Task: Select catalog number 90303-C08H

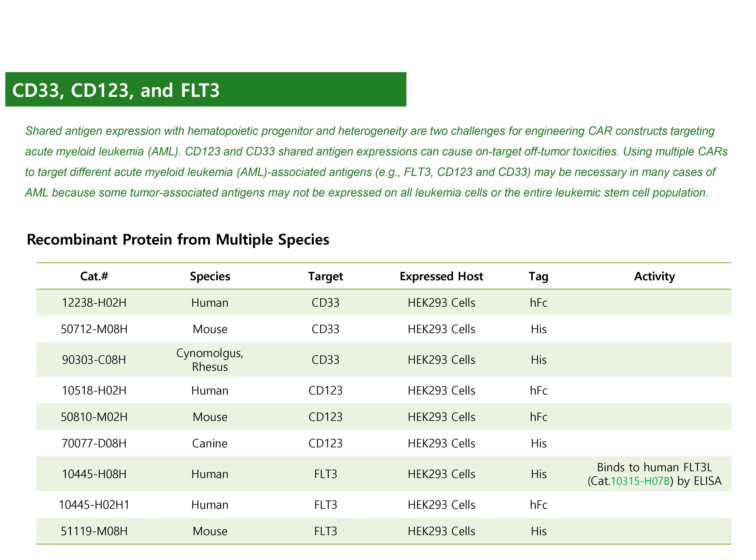Action: tap(94, 360)
